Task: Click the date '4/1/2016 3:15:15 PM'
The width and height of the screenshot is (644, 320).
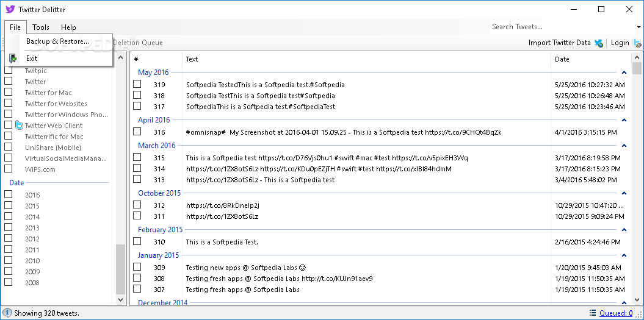Action: click(585, 132)
